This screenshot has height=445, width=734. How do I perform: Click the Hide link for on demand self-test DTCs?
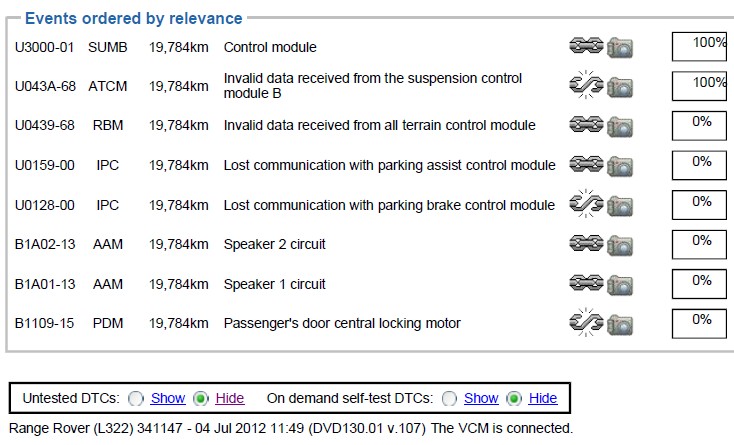543,398
